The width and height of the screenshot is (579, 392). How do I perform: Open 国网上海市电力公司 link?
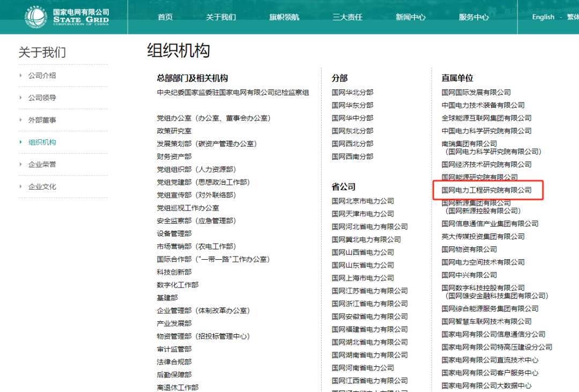362,278
